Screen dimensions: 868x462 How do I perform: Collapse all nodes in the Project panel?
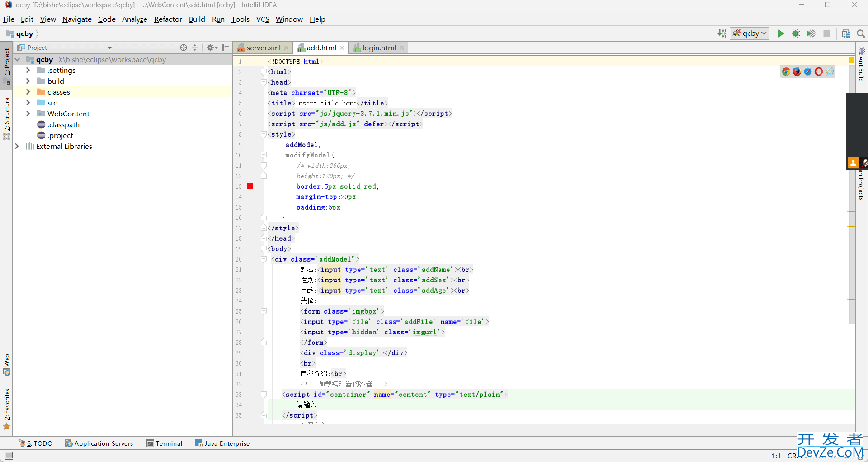coord(195,48)
